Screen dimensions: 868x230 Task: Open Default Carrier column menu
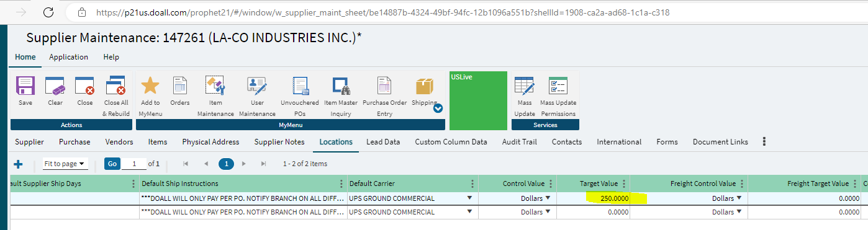pos(472,184)
